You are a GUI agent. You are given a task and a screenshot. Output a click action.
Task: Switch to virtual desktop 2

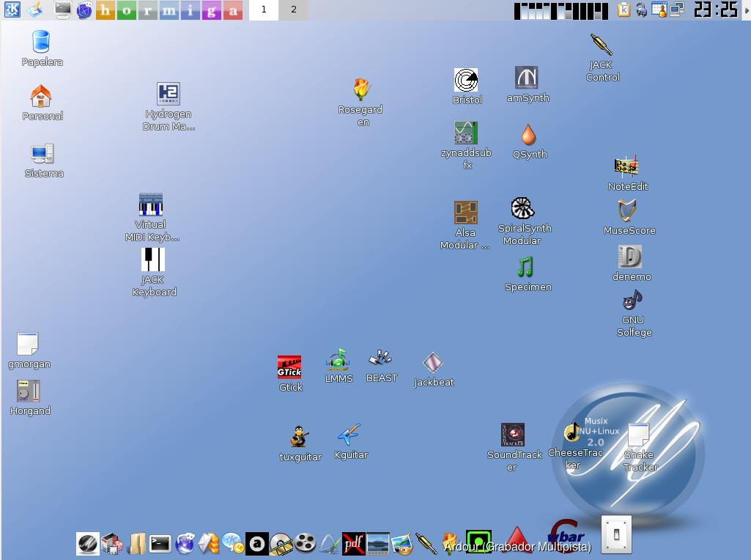(x=294, y=10)
